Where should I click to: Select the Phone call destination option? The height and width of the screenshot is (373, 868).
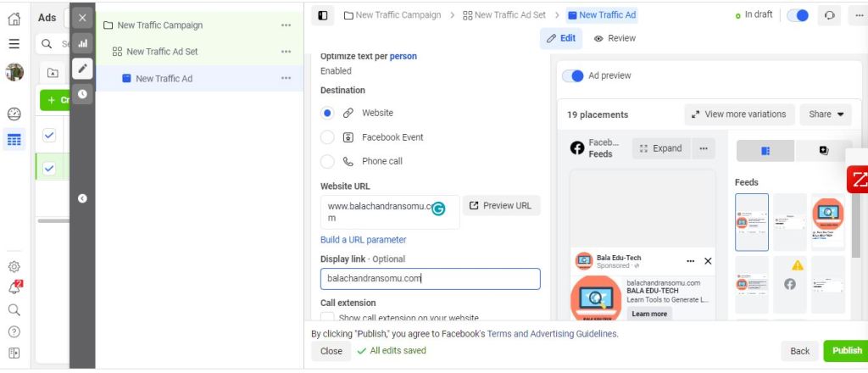[327, 161]
